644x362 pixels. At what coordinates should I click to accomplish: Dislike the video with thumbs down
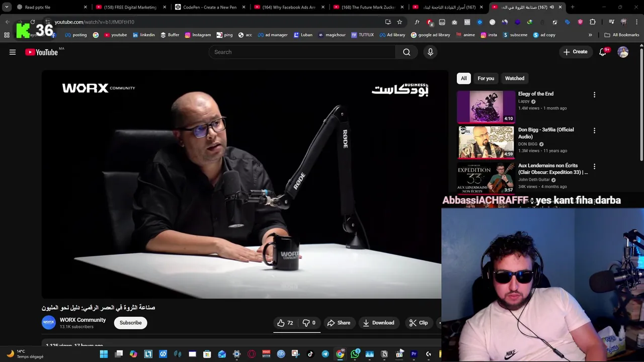pos(308,323)
